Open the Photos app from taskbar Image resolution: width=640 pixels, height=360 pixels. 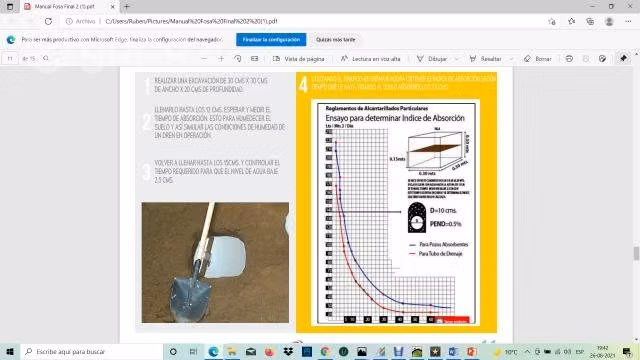[x=362, y=351]
